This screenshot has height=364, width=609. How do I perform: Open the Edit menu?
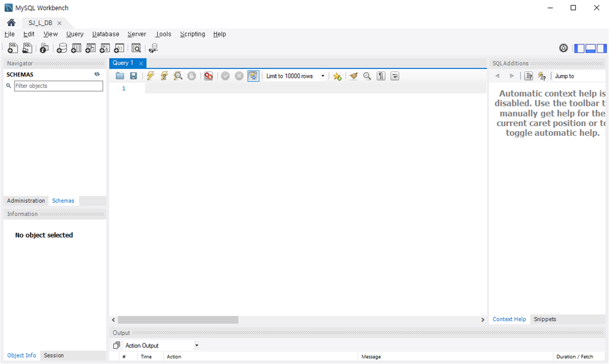coord(29,34)
